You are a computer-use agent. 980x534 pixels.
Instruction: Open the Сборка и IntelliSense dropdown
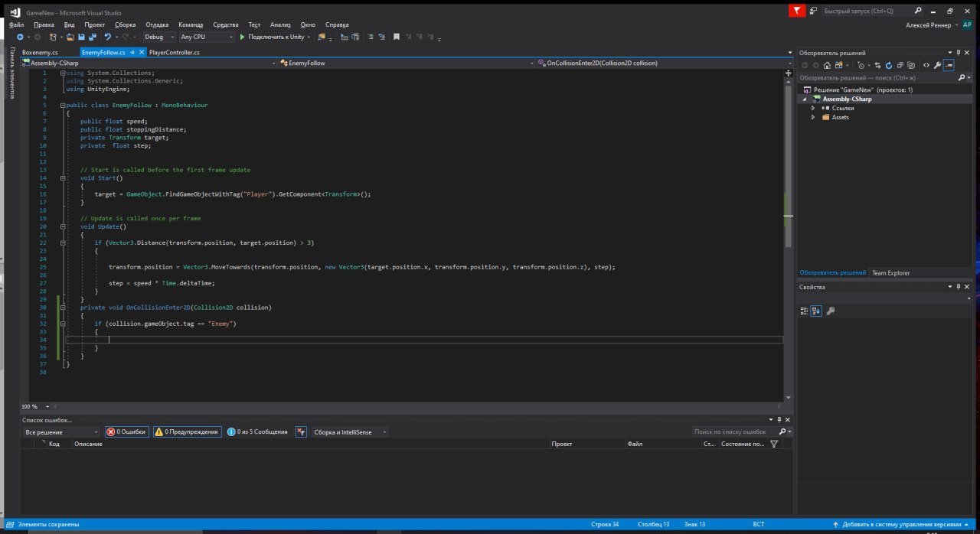(x=348, y=432)
